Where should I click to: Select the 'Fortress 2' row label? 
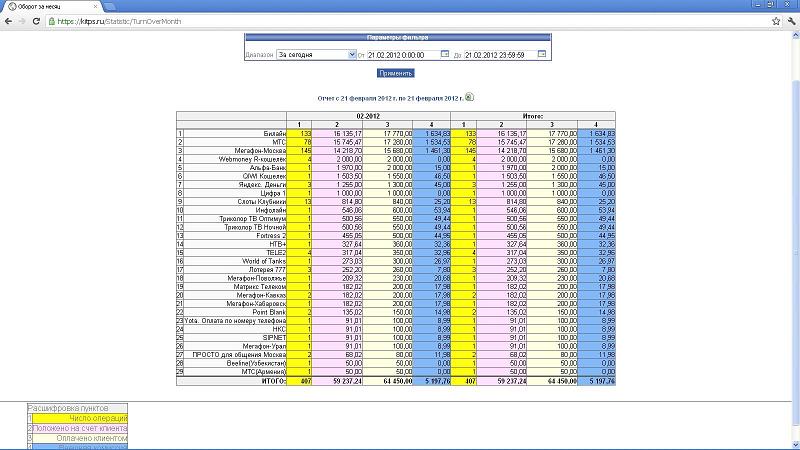coord(271,236)
